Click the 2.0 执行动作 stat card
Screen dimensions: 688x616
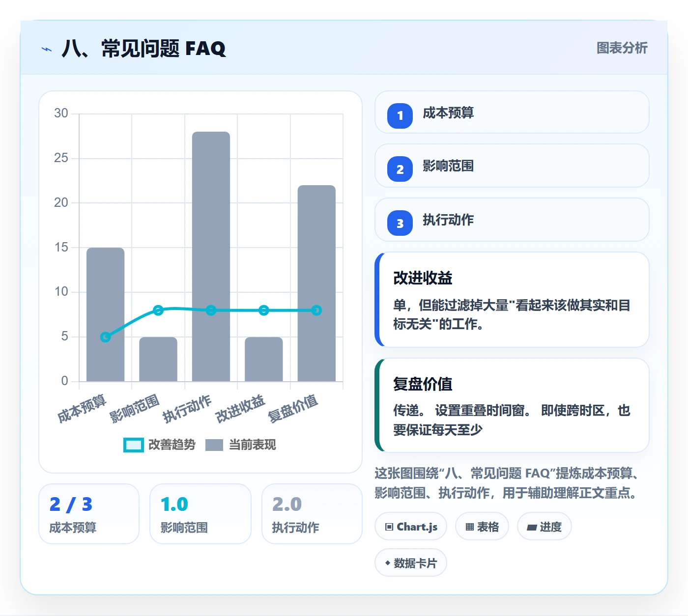pyautogui.click(x=312, y=514)
